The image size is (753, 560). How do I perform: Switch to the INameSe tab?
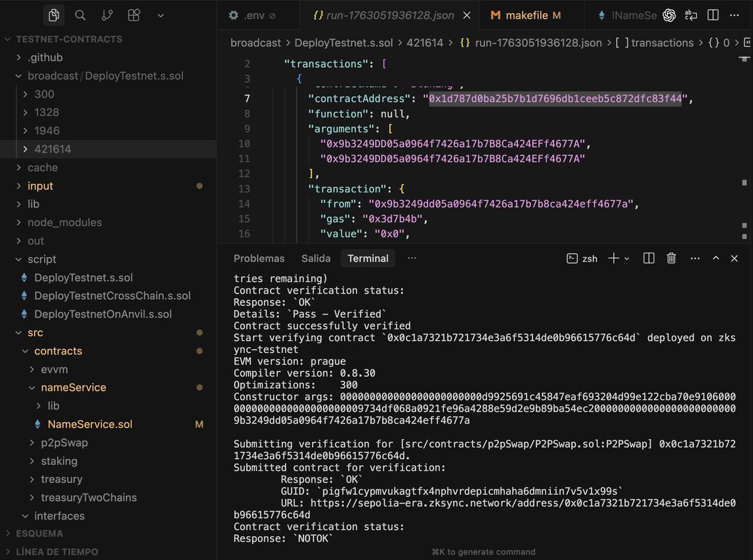[627, 15]
